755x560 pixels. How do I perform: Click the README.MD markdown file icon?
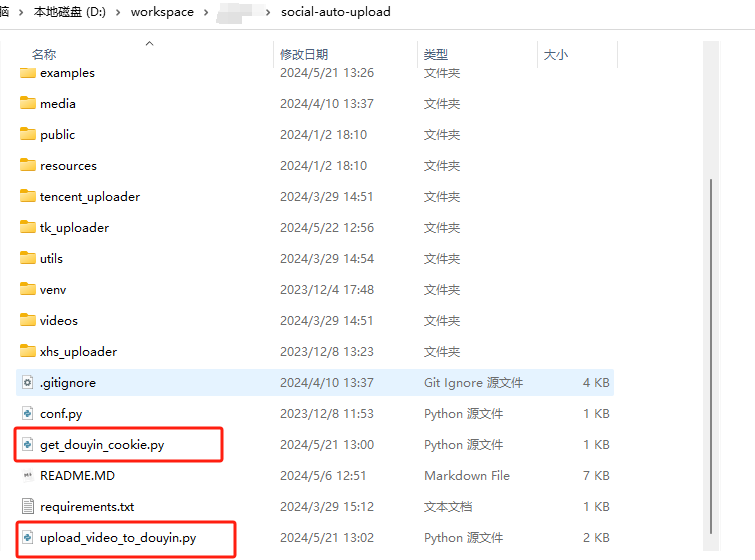click(x=27, y=476)
